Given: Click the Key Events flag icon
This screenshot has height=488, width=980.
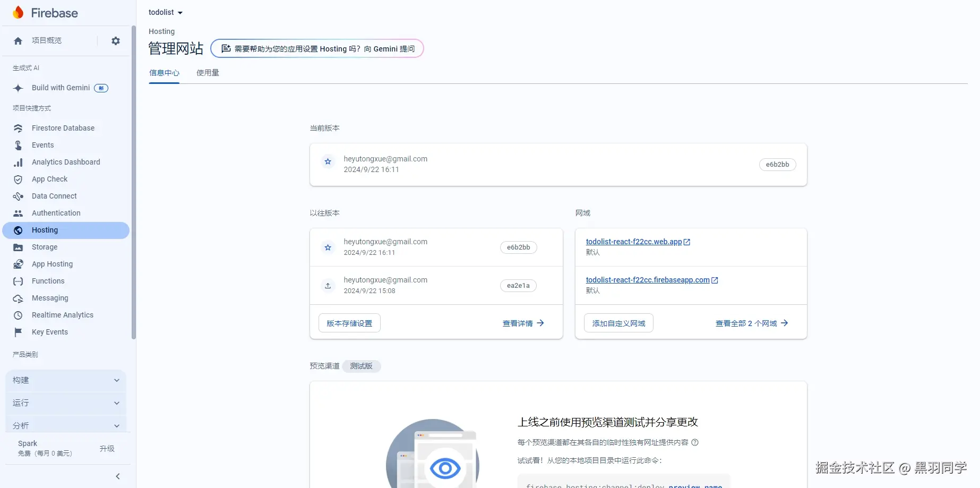Looking at the screenshot, I should pyautogui.click(x=18, y=332).
